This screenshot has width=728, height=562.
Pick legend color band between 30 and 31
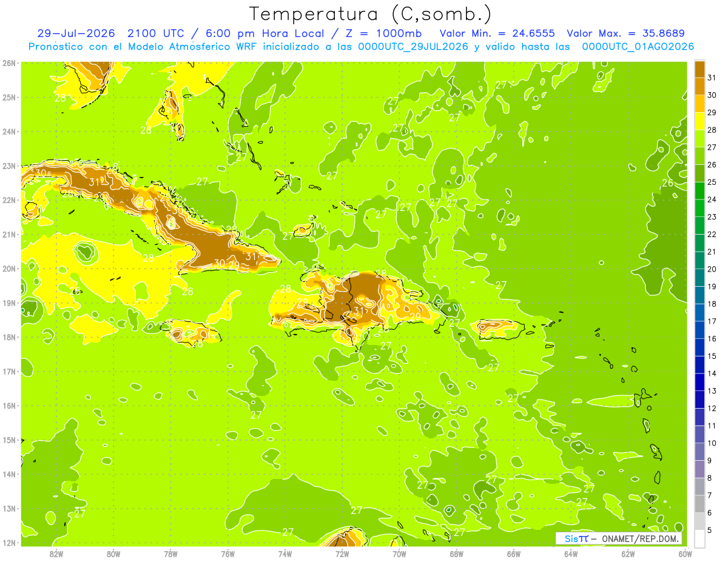(699, 86)
